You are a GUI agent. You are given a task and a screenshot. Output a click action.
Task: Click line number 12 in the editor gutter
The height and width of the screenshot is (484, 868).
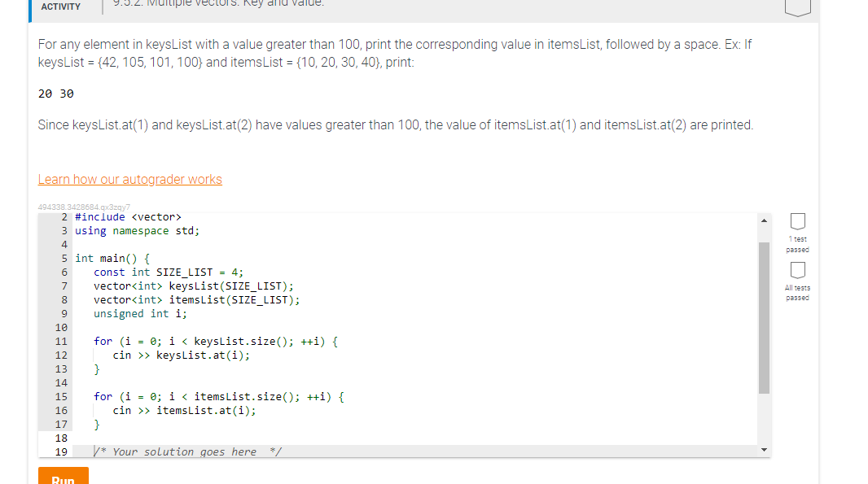[61, 355]
